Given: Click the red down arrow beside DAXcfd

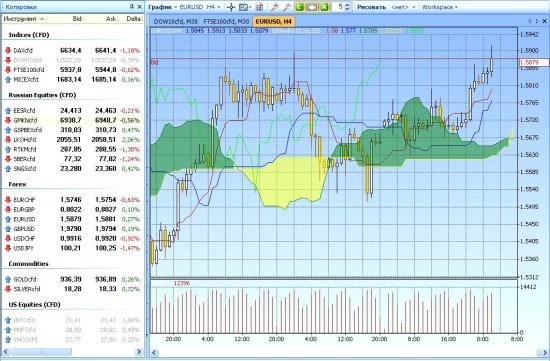Looking at the screenshot, I should [8, 51].
